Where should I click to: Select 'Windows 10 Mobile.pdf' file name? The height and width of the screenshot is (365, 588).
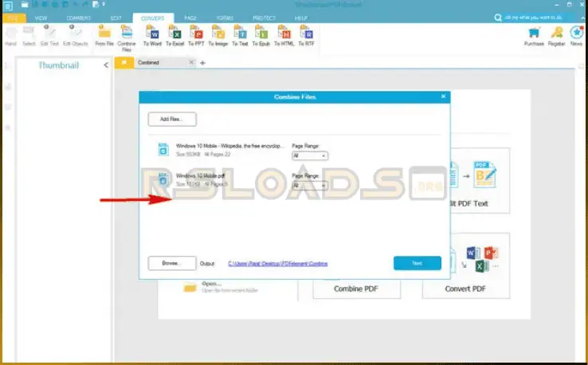200,176
